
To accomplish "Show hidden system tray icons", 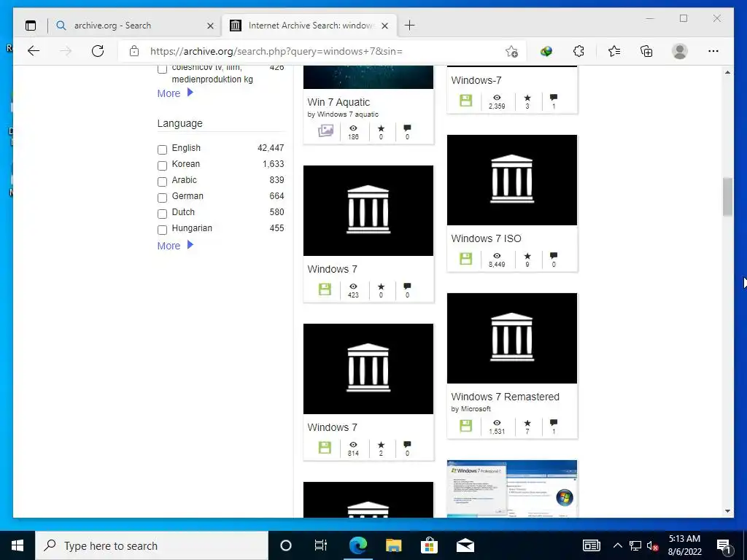I will (617, 545).
